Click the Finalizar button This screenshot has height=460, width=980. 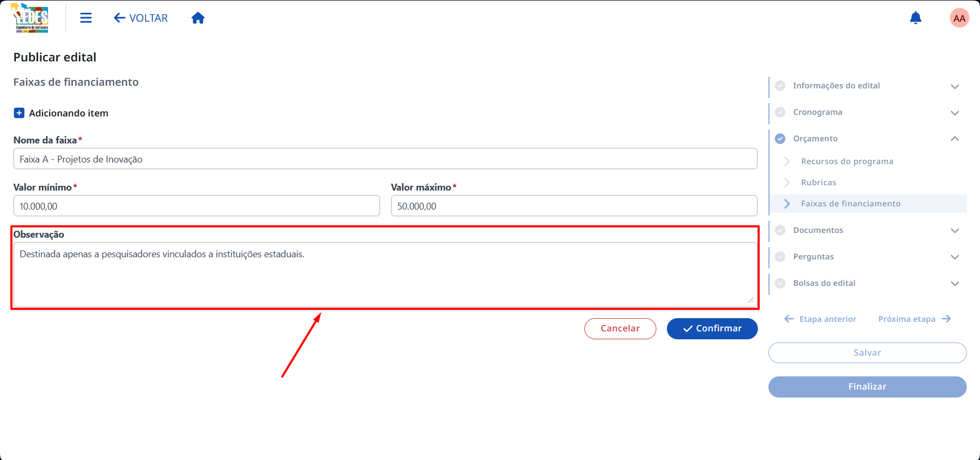click(x=867, y=387)
